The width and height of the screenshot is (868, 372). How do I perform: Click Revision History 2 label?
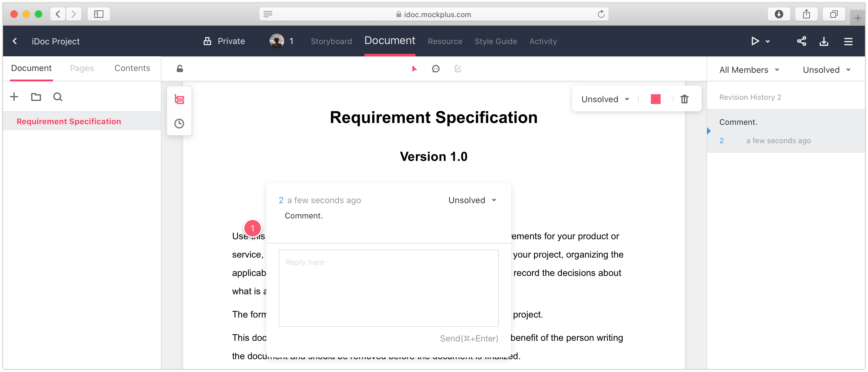750,97
